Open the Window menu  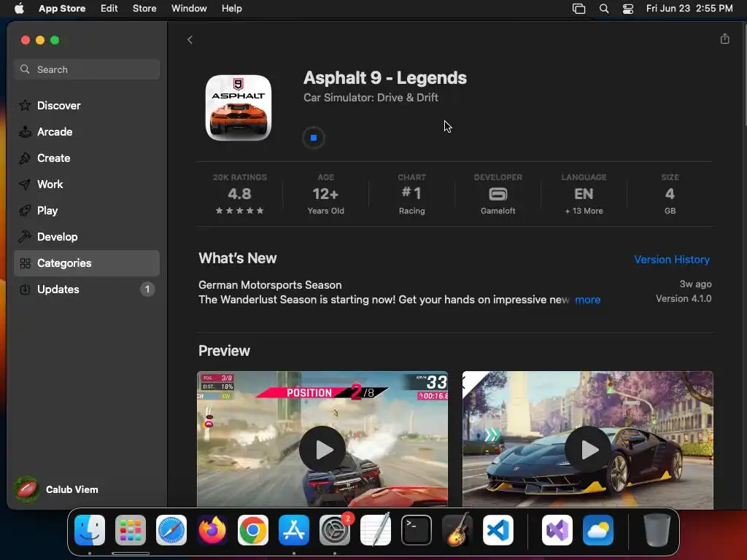[189, 9]
